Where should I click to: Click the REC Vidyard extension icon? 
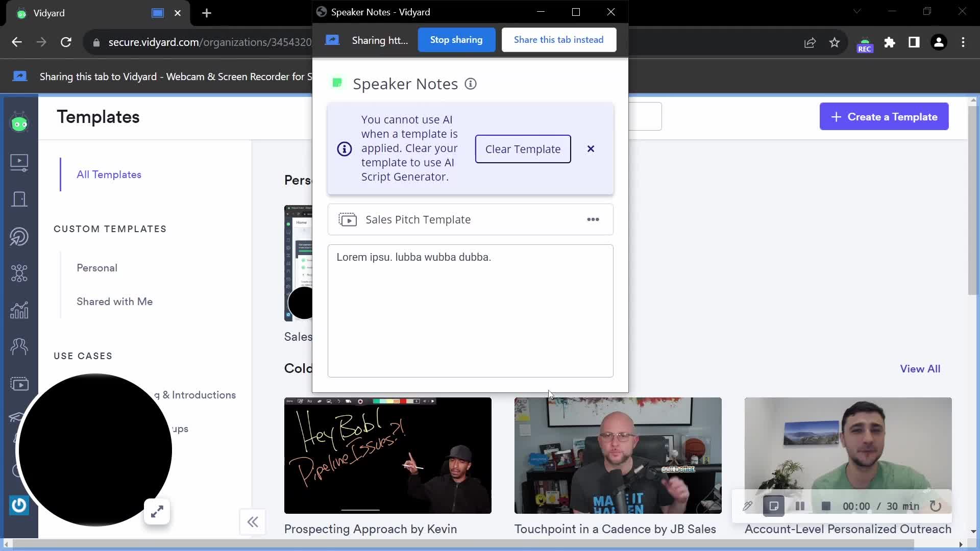(x=865, y=45)
